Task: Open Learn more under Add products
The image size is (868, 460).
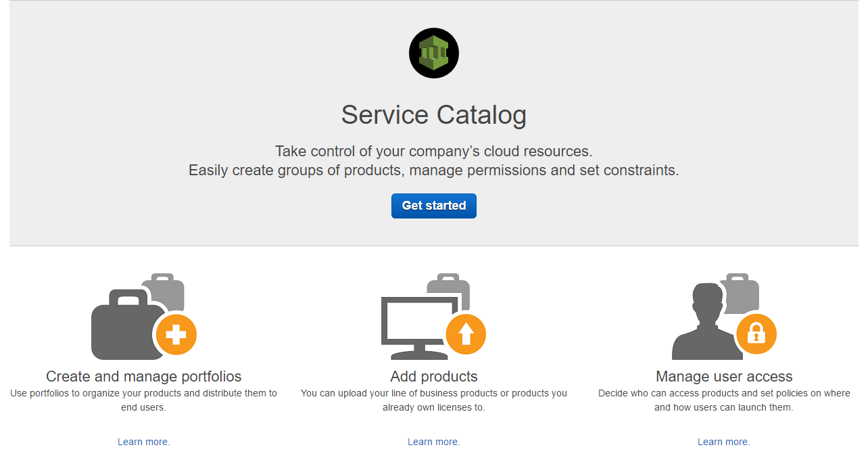Action: [x=433, y=442]
